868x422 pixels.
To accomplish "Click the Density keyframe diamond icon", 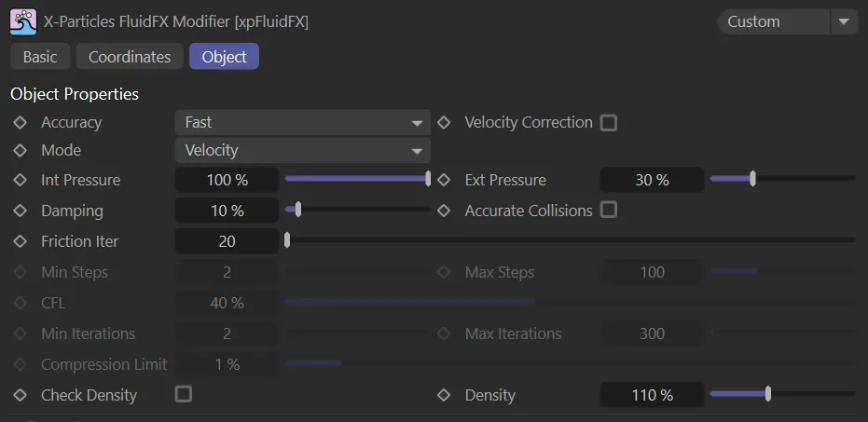I will point(444,395).
